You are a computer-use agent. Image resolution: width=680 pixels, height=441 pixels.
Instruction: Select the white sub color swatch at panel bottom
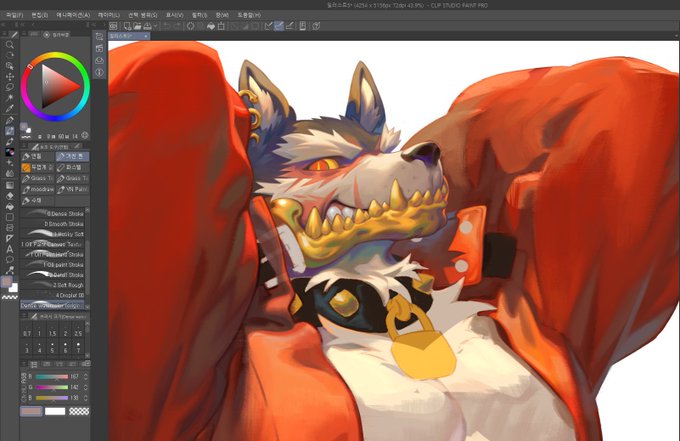pos(55,411)
